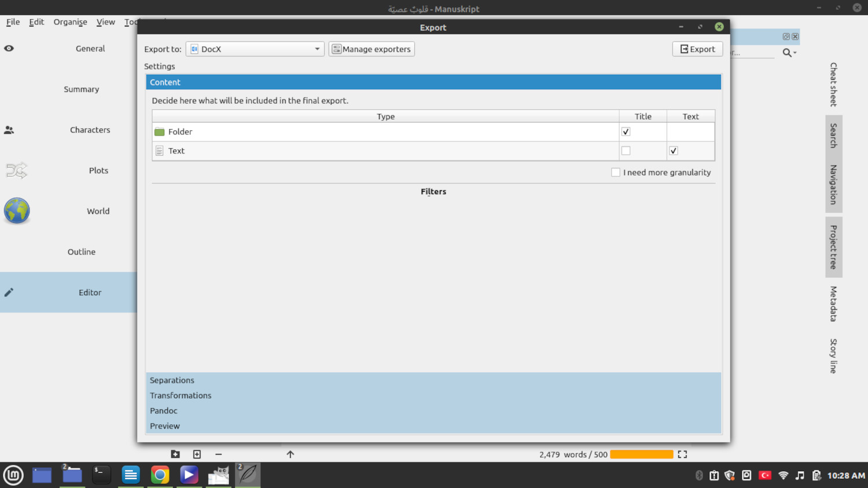Switch to the Story line side tab
This screenshot has height=488, width=868.
pos(833,356)
